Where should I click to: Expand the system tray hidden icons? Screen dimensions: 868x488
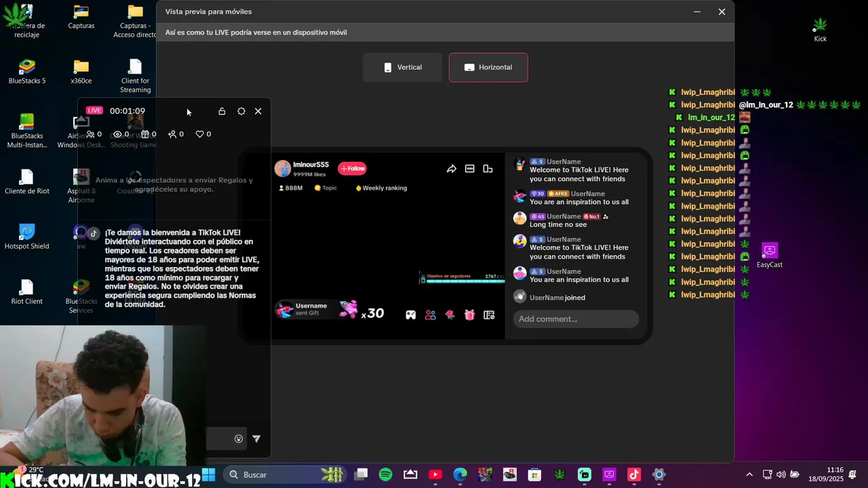[749, 474]
